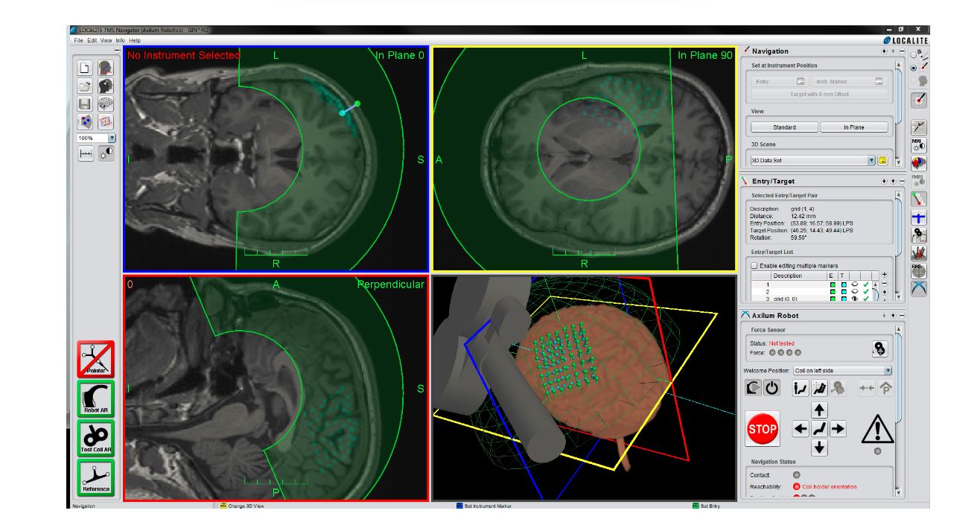This screenshot has height=525, width=980.
Task: Toggle the green checkmark for row 3
Action: tap(867, 299)
